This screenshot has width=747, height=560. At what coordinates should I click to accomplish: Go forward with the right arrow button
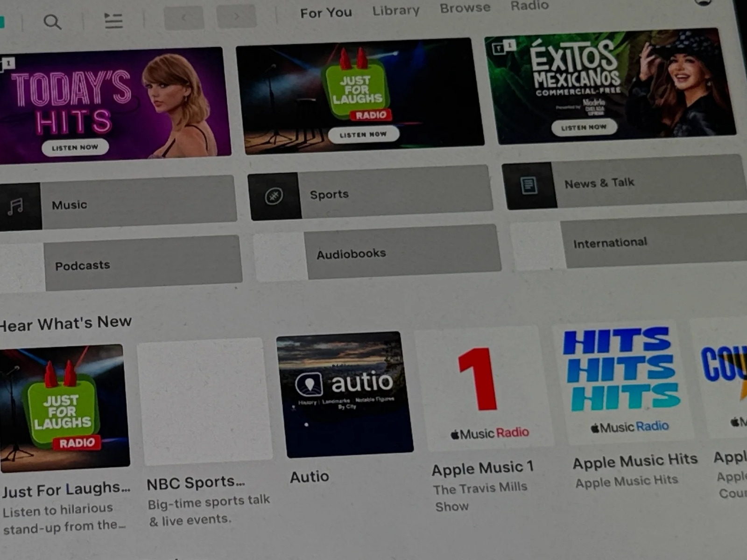click(236, 16)
